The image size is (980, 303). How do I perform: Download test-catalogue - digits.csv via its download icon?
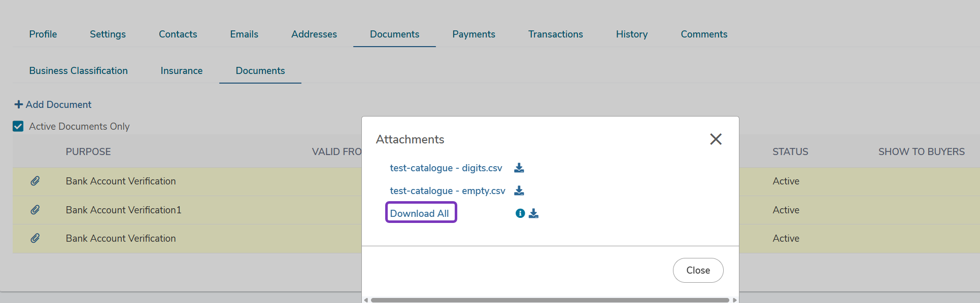point(519,168)
